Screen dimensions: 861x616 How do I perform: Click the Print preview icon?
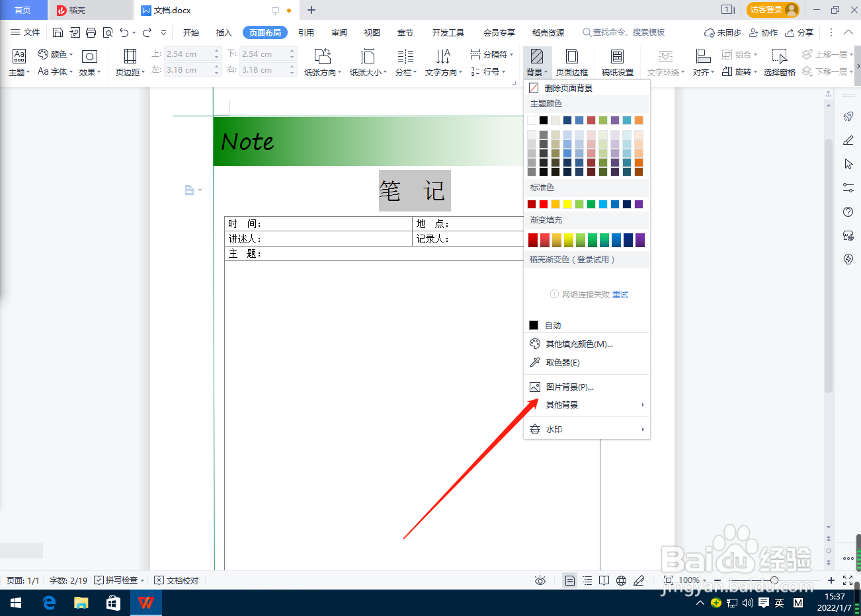coord(107,32)
